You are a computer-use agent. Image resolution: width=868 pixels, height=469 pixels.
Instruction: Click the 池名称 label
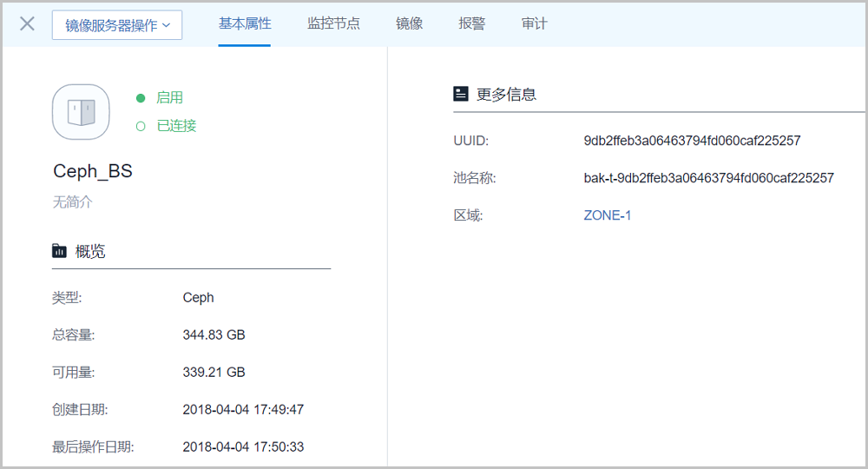click(x=475, y=178)
